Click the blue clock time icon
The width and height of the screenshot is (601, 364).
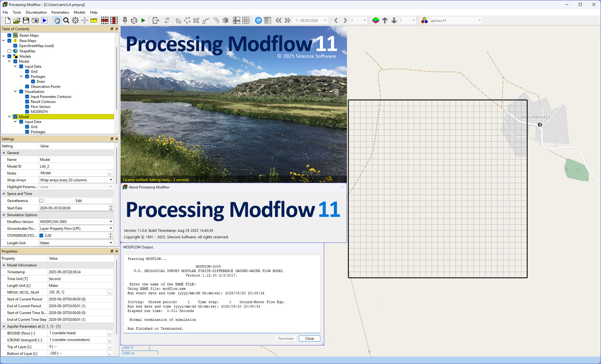coord(258,20)
